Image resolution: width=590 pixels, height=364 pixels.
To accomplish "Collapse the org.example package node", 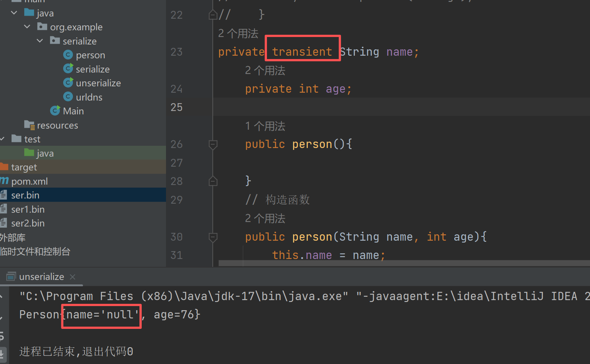I will [x=27, y=27].
